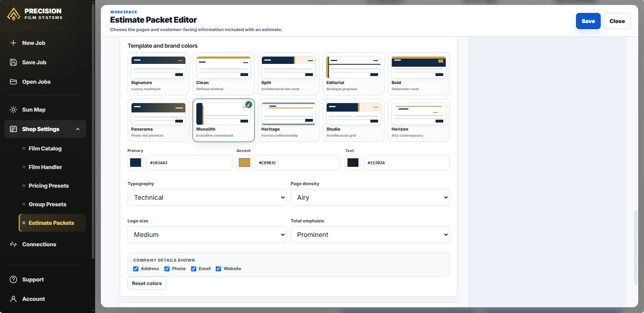The image size is (644, 313).
Task: Uncheck the Email checkbox
Action: coord(193,269)
